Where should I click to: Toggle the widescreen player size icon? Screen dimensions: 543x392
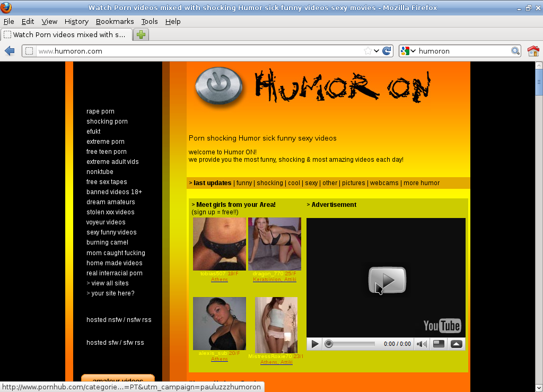click(439, 344)
